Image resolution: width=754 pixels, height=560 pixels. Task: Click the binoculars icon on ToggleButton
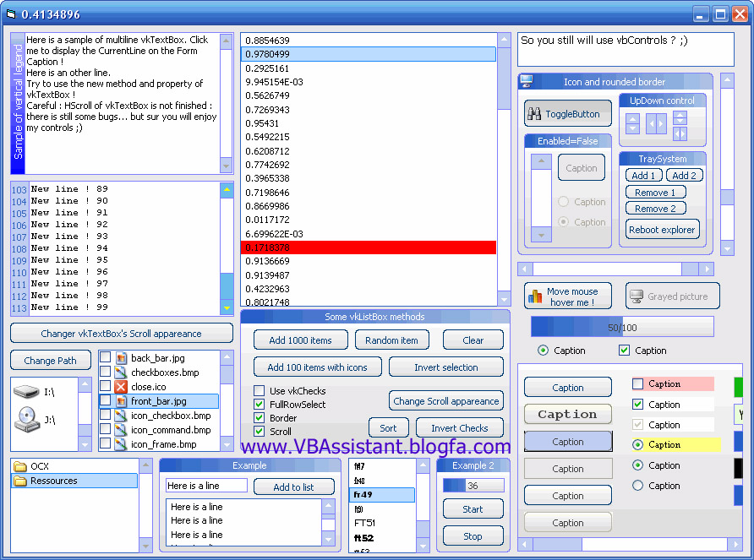534,114
